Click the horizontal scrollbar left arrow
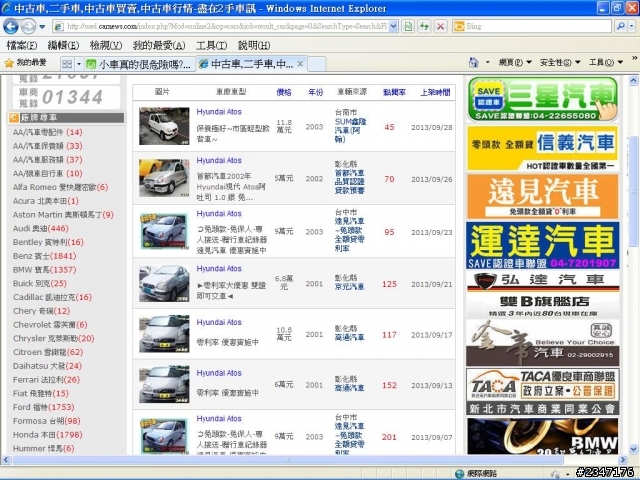 click(5, 460)
